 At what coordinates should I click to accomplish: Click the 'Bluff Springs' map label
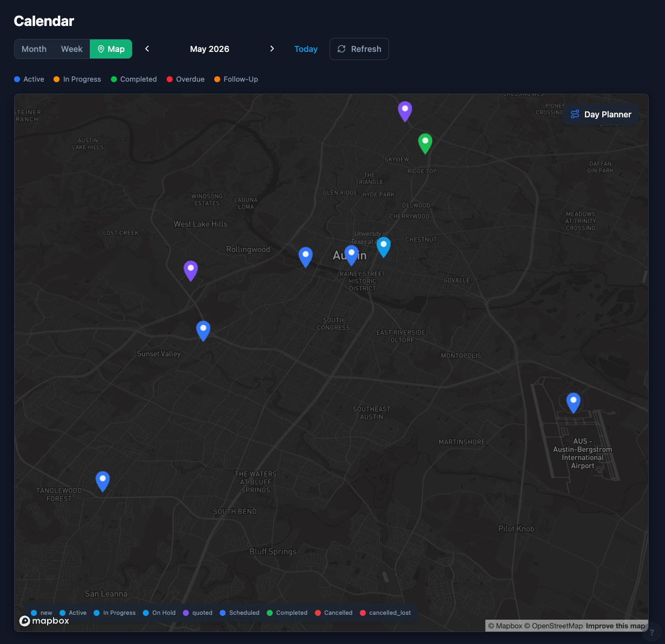273,552
